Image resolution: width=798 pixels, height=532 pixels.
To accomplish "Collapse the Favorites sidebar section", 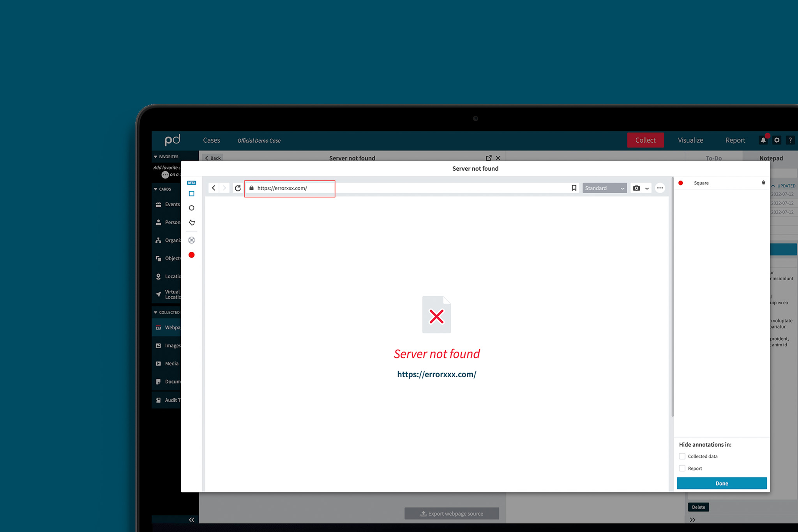I will 155,157.
